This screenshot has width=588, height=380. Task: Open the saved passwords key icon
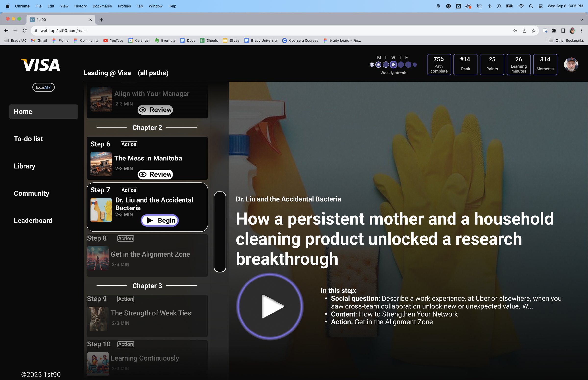point(515,31)
